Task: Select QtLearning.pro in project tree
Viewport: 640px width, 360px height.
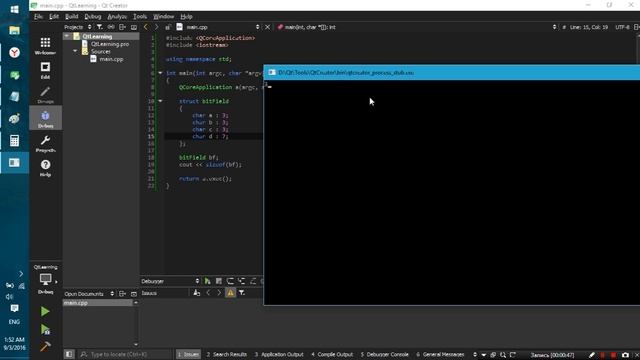Action: pos(110,44)
